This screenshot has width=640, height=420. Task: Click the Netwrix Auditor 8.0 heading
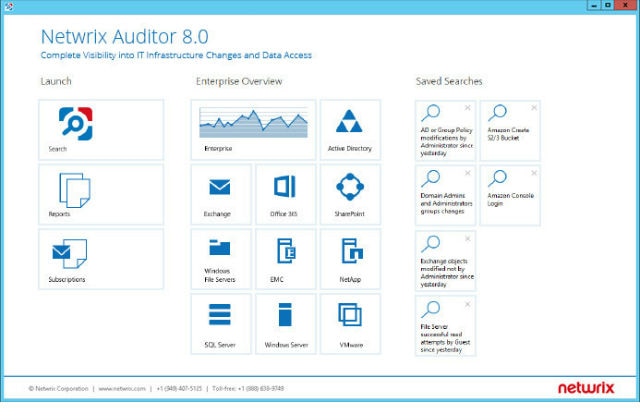(x=124, y=37)
